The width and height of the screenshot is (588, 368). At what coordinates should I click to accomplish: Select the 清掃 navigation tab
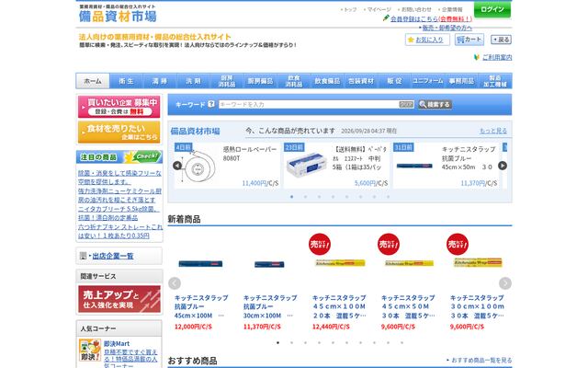(x=160, y=81)
